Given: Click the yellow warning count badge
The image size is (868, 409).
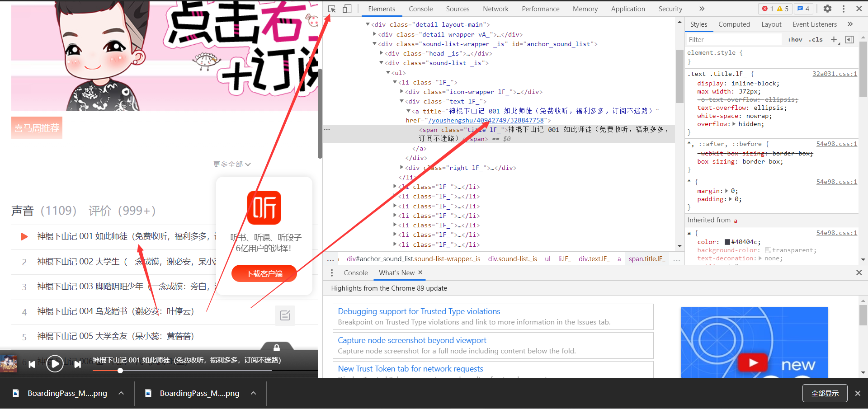Looking at the screenshot, I should click(x=783, y=9).
